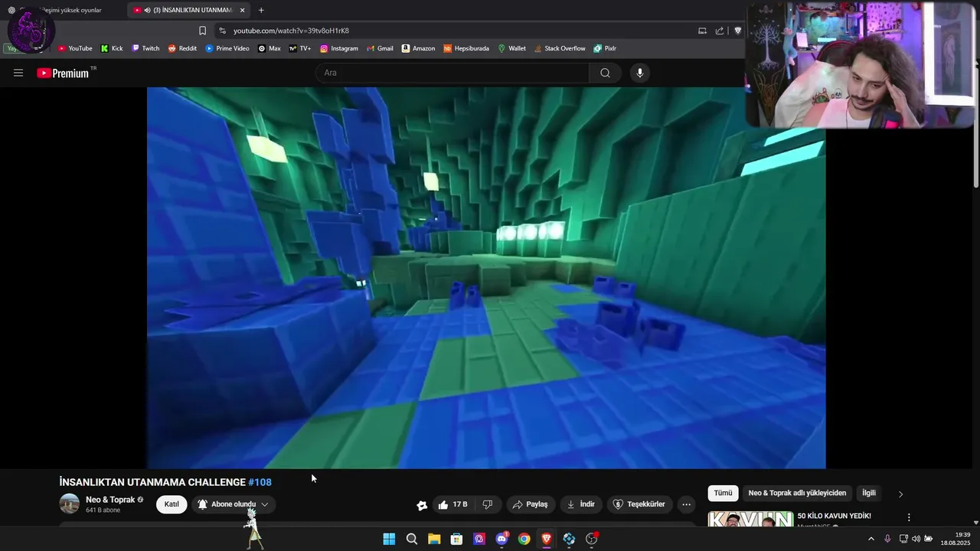
Task: Go to YouTube Premium home logo
Action: (63, 73)
